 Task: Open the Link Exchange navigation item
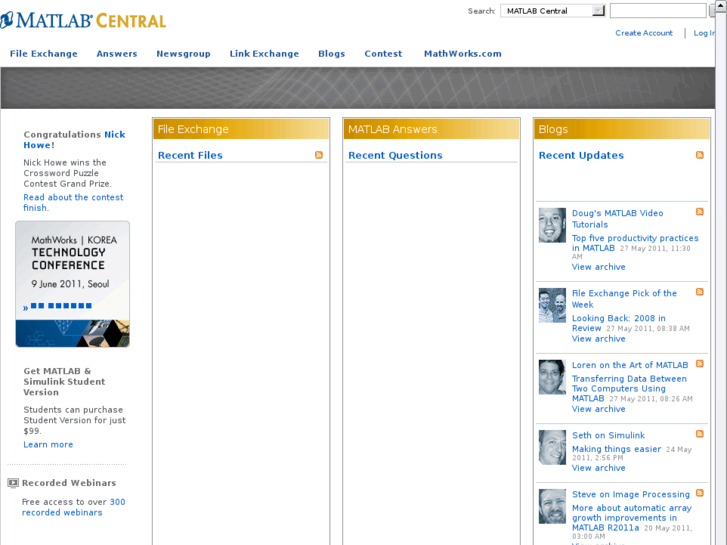pyautogui.click(x=264, y=54)
